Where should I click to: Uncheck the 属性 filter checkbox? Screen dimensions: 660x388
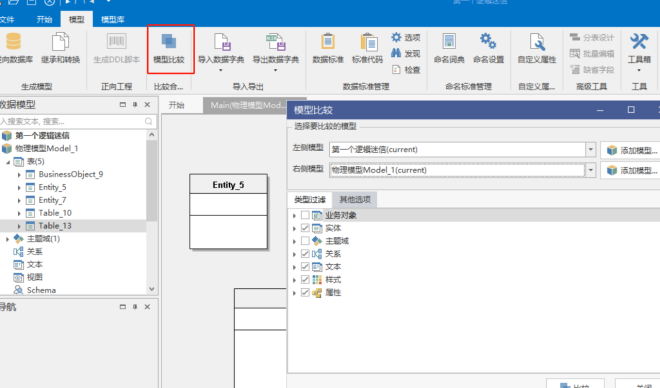pos(305,292)
